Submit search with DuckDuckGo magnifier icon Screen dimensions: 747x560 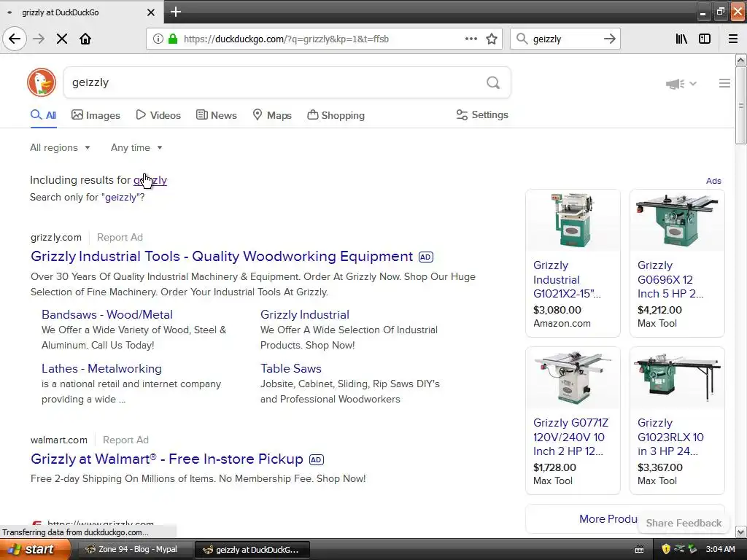pos(493,83)
